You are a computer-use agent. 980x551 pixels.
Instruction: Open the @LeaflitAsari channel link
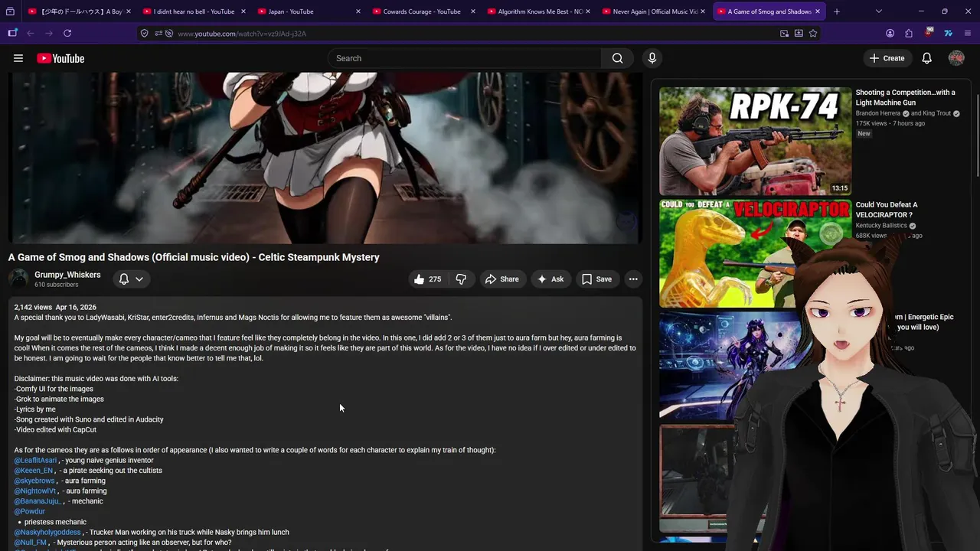35,461
